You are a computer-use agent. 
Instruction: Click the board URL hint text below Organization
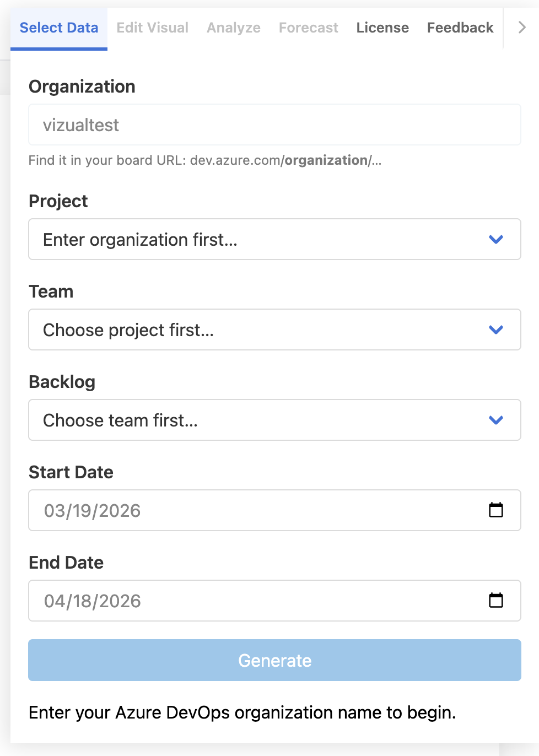pyautogui.click(x=205, y=160)
